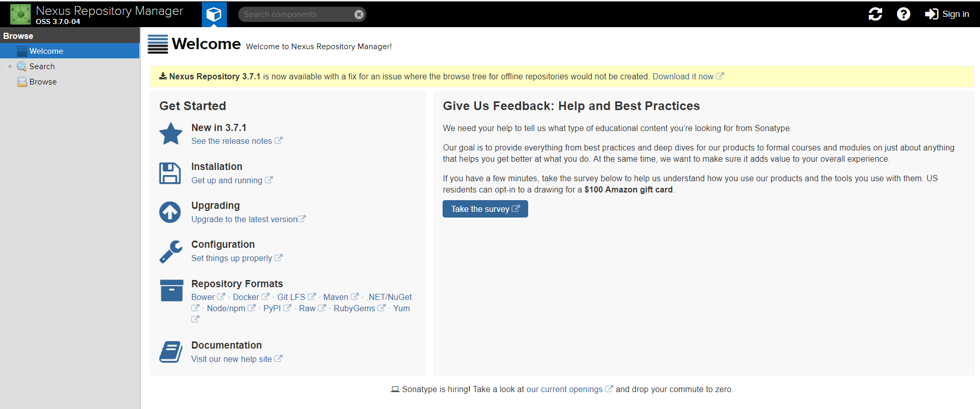Open the Maven format link
Image resolution: width=980 pixels, height=409 pixels.
[336, 297]
